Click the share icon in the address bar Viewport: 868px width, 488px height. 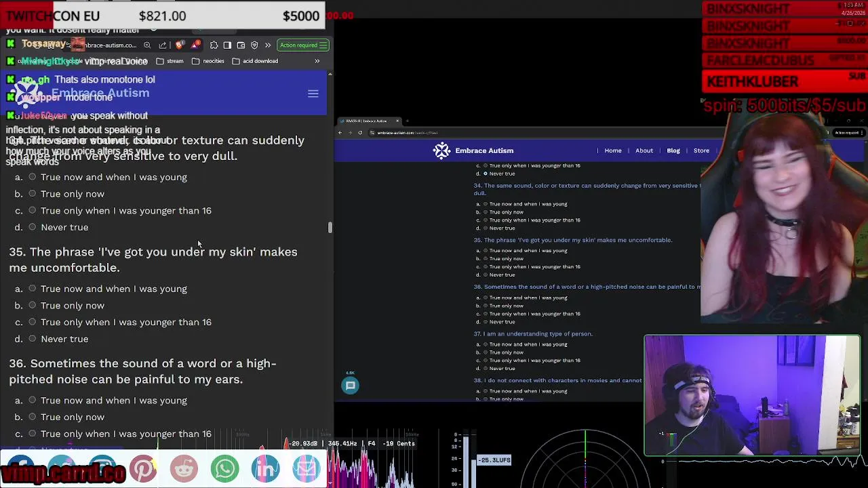pyautogui.click(x=163, y=45)
